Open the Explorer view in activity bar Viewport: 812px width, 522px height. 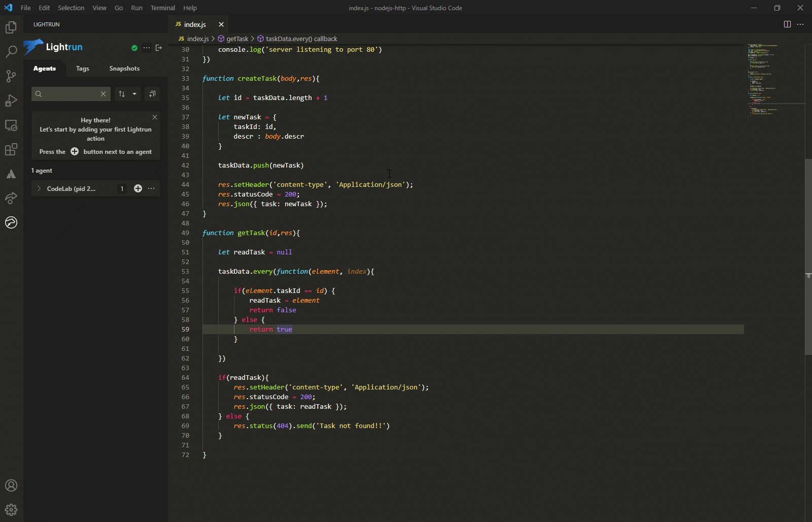[x=11, y=27]
